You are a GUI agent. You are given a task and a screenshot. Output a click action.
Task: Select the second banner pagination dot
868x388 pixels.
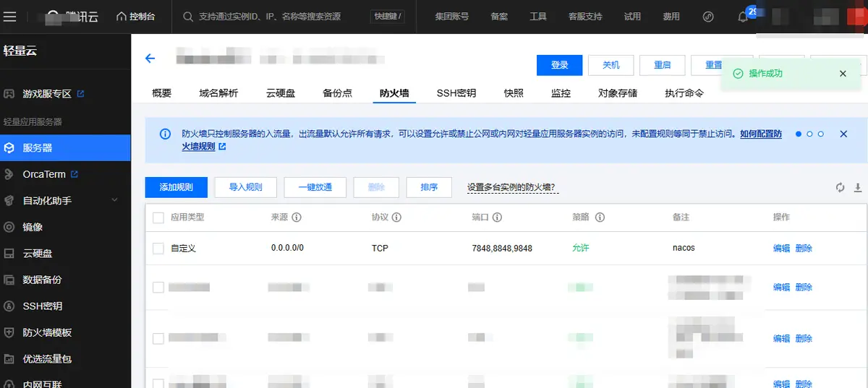coord(809,134)
